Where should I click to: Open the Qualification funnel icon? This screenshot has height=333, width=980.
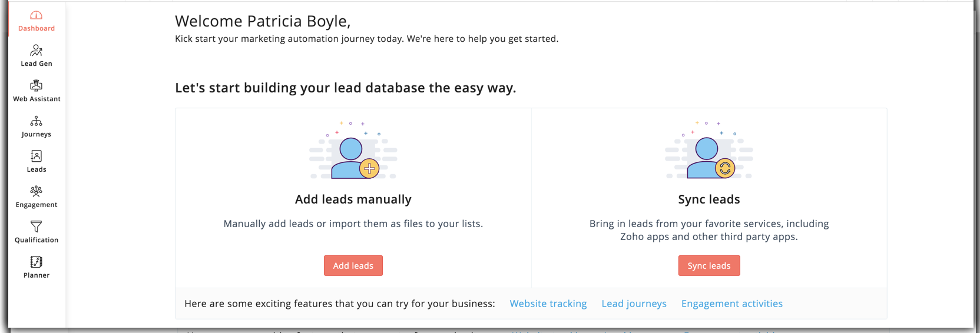tap(36, 227)
